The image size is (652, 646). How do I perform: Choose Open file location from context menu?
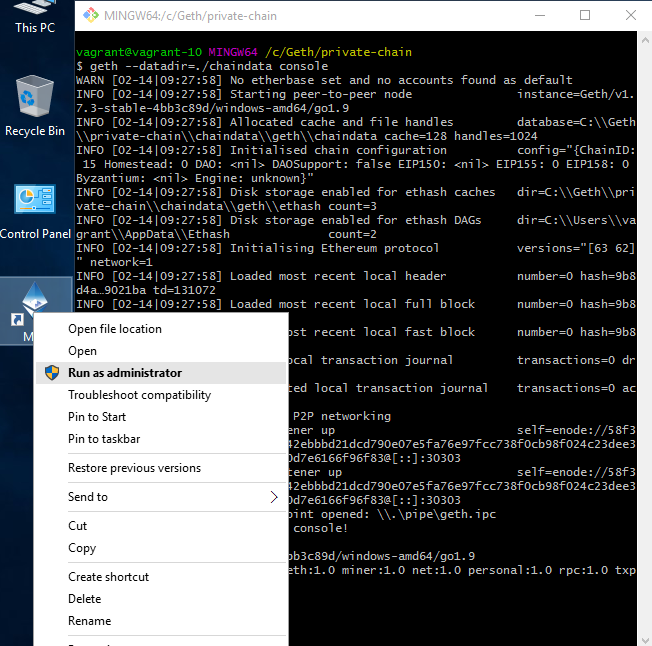(161, 329)
